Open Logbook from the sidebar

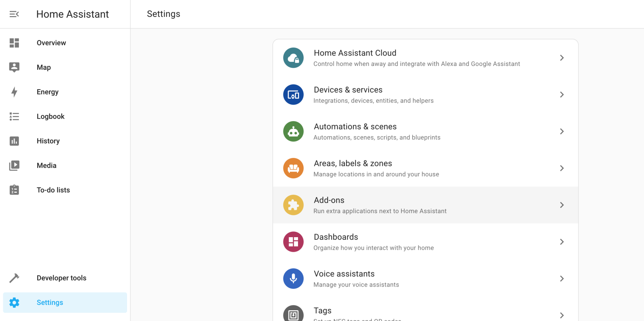[x=65, y=116]
